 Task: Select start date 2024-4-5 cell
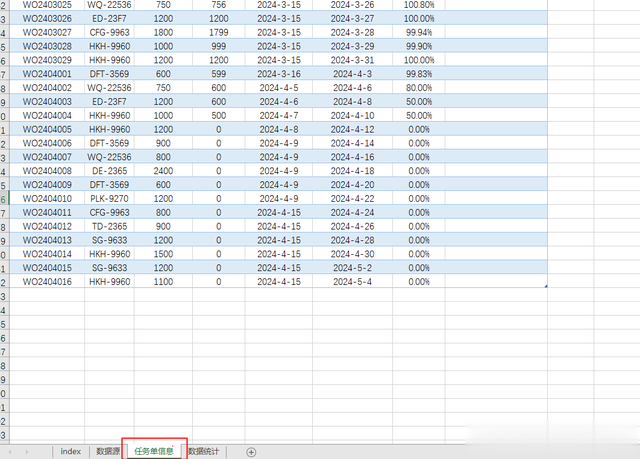pyautogui.click(x=279, y=88)
